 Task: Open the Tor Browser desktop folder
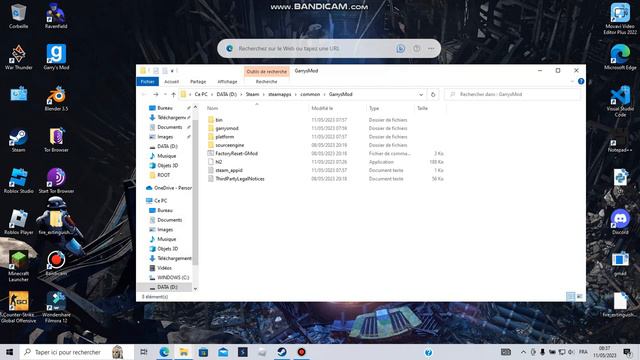point(56,140)
